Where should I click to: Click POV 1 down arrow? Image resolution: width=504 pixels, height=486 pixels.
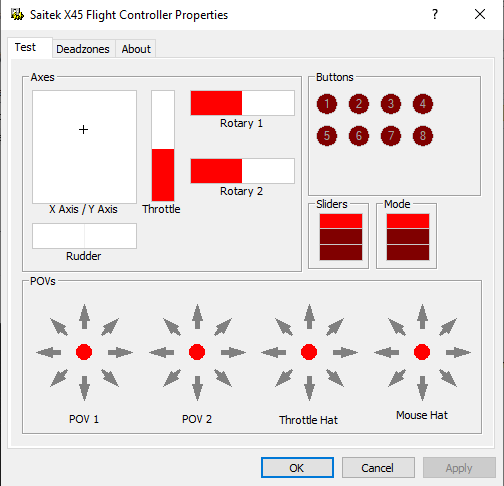pyautogui.click(x=84, y=388)
